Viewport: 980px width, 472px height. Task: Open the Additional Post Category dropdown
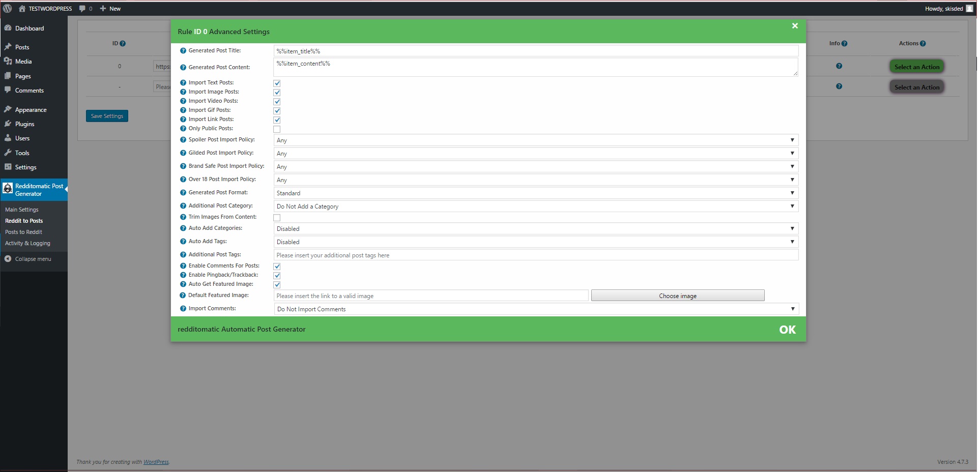(x=536, y=206)
